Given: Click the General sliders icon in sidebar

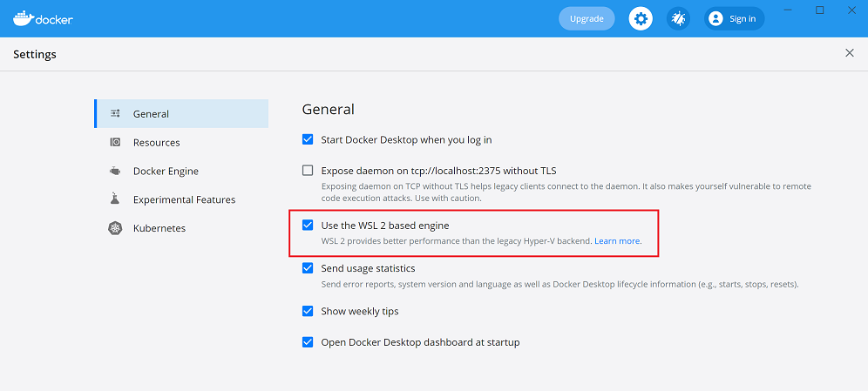Looking at the screenshot, I should click(115, 113).
